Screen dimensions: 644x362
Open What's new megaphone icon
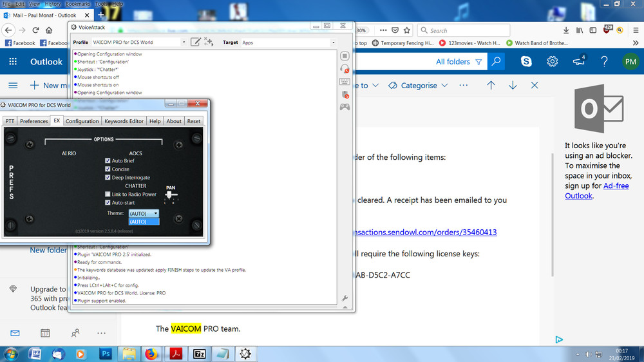click(x=579, y=61)
